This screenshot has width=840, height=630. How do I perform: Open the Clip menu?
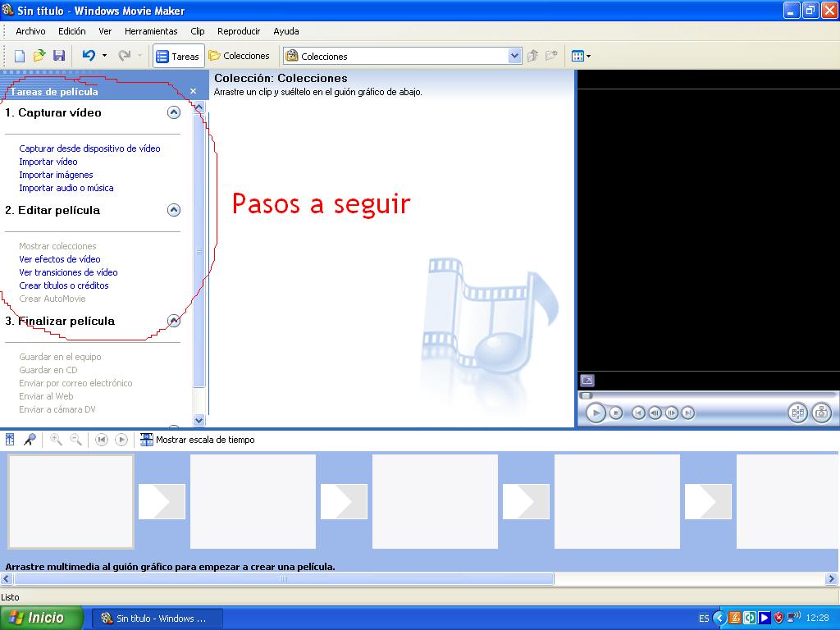click(x=198, y=31)
